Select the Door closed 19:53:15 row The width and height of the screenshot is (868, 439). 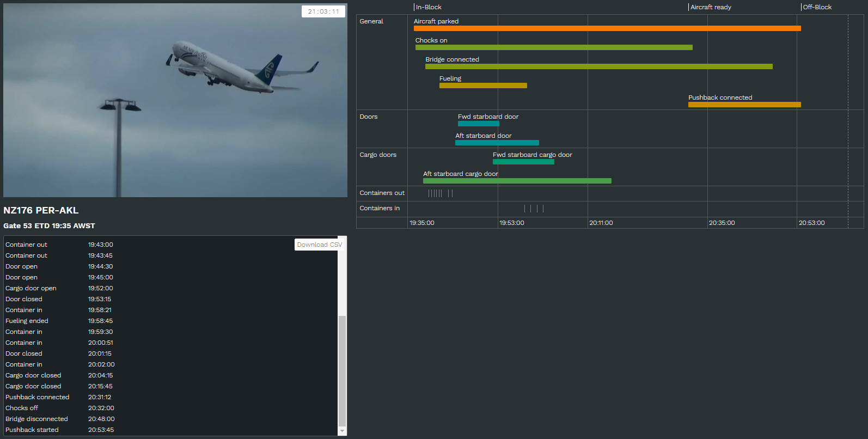point(171,299)
